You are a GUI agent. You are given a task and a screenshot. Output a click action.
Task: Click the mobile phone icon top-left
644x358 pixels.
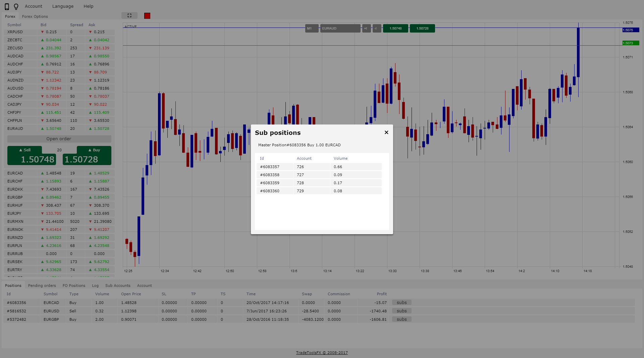[x=6, y=6]
